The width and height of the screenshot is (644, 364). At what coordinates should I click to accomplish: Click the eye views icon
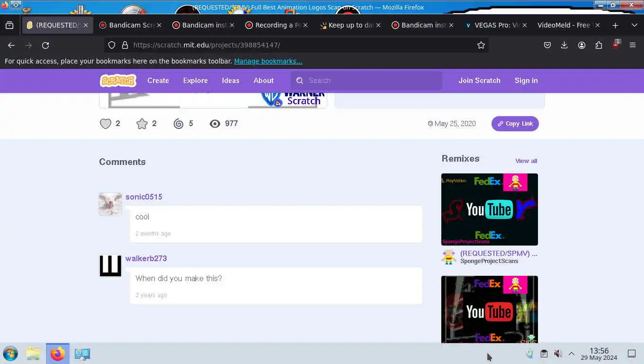(215, 124)
